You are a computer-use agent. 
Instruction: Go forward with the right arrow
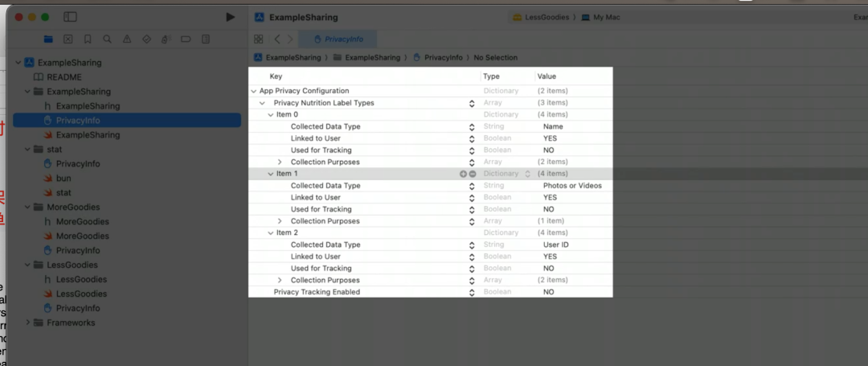pos(290,39)
